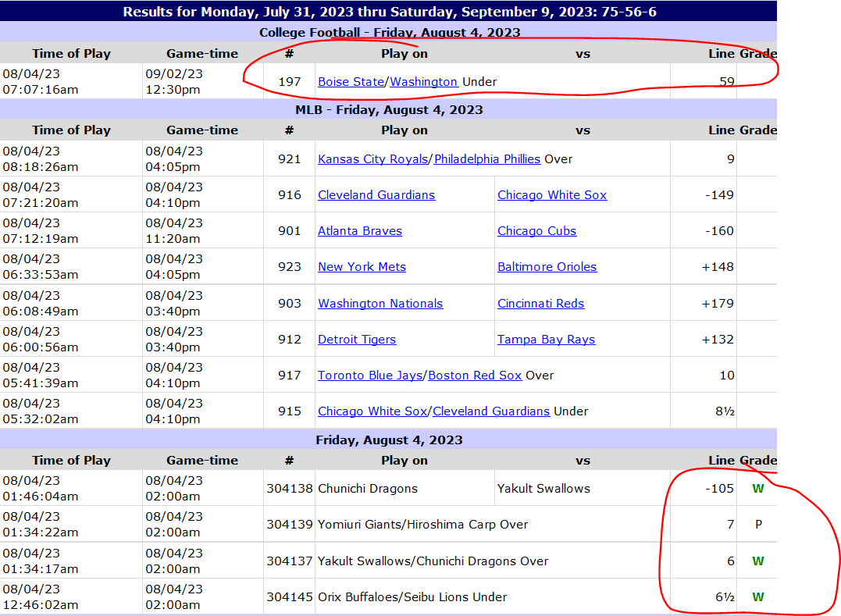Screen dimensions: 841x616
Task: Open Cleveland Guardians link in row 916
Action: pyautogui.click(x=376, y=195)
